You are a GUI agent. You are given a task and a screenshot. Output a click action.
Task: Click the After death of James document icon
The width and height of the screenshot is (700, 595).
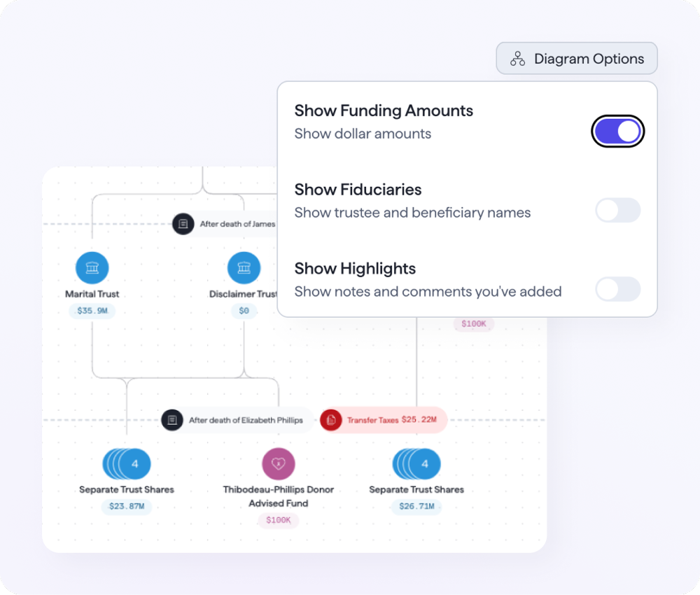point(183,224)
